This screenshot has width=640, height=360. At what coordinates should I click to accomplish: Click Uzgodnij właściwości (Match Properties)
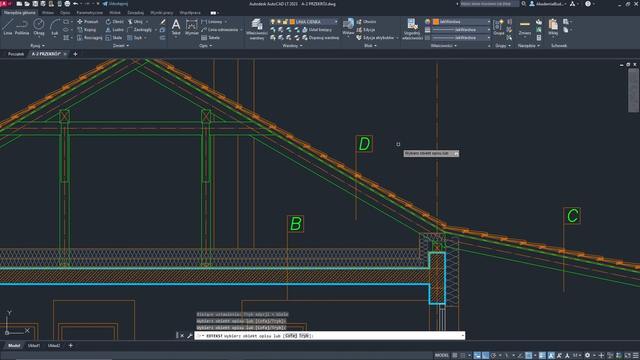[x=412, y=29]
